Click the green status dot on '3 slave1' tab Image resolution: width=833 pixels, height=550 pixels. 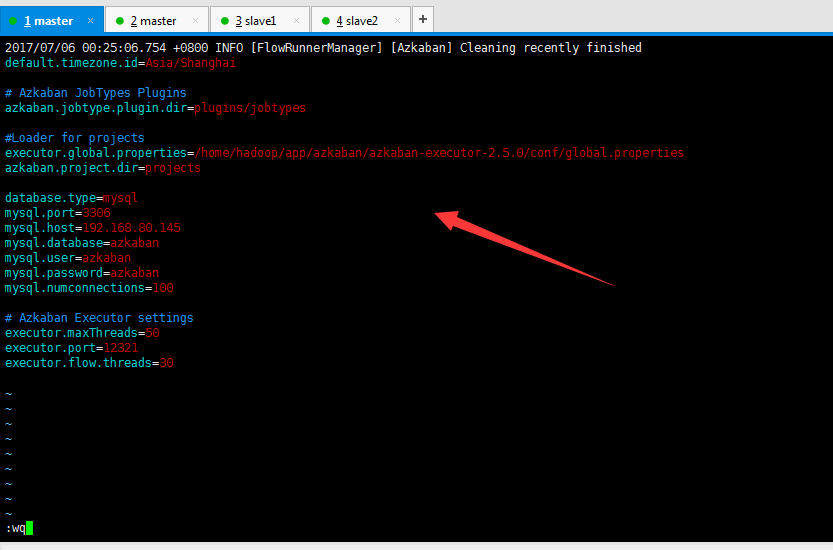[x=225, y=21]
